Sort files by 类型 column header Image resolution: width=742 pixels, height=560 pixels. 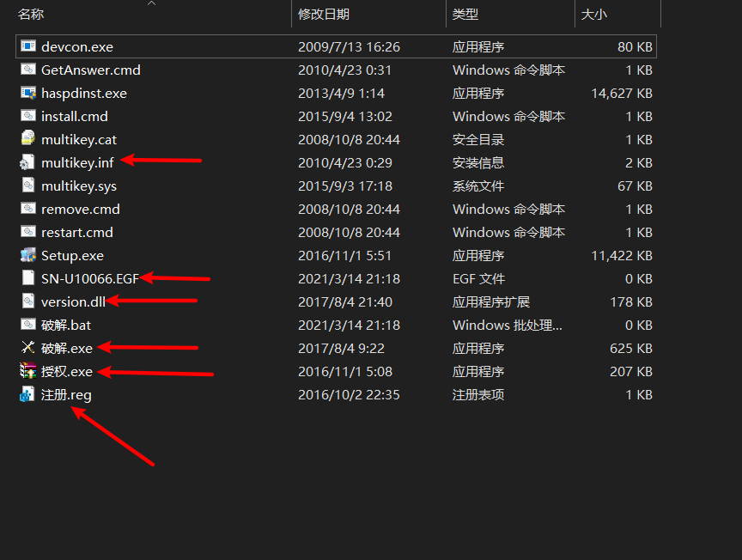[465, 15]
